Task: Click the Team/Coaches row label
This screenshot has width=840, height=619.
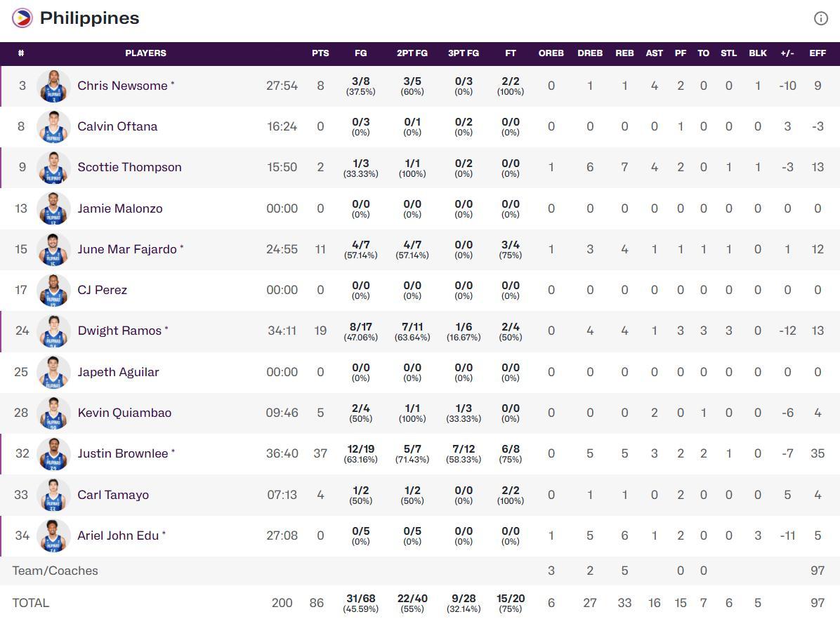Action: pos(55,571)
